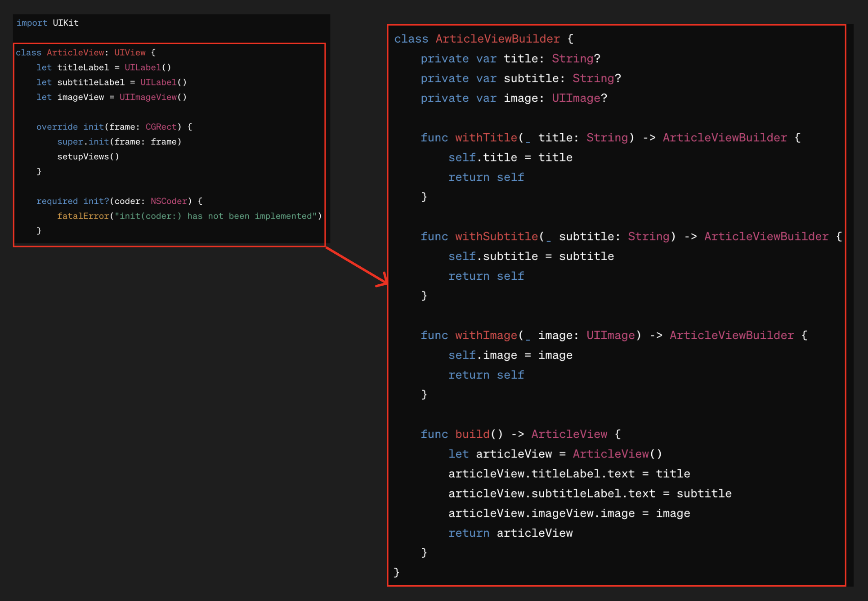Click 'override init(frame: CGRect)' line
The image size is (868, 601).
coord(114,127)
